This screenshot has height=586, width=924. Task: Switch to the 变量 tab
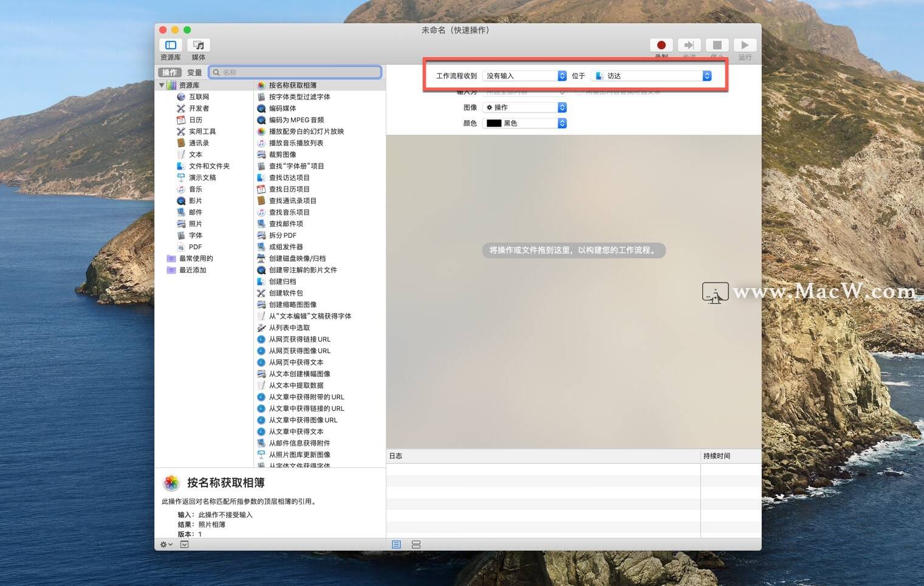tap(194, 72)
